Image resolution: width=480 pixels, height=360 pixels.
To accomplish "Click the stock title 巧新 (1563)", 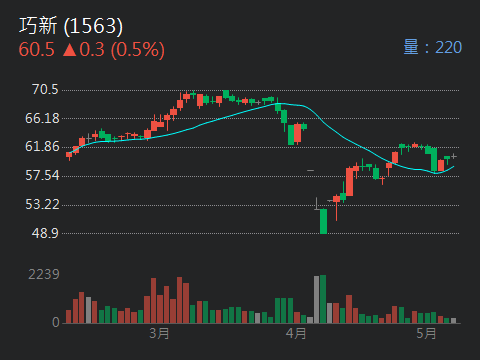I will (x=71, y=26).
